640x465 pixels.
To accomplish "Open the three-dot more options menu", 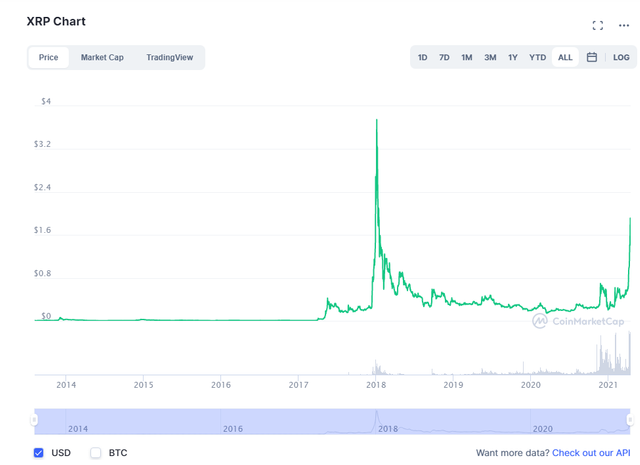I will click(624, 25).
